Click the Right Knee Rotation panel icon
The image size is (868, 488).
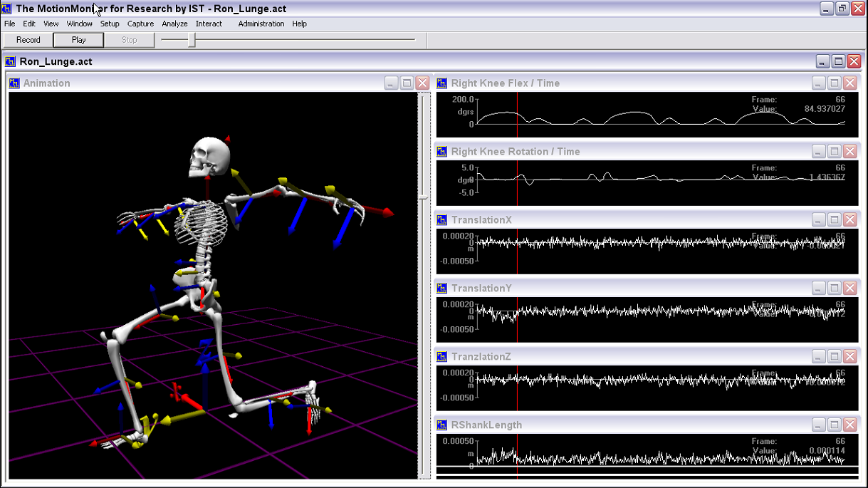pos(441,152)
